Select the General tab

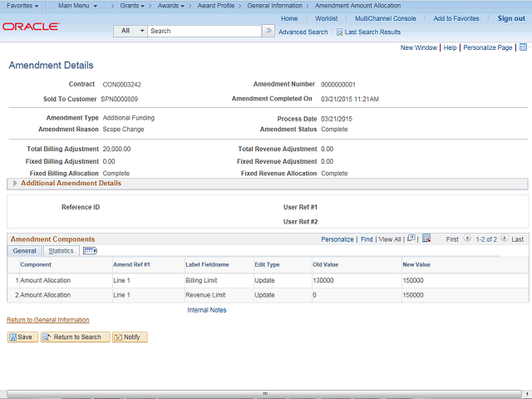coord(24,250)
